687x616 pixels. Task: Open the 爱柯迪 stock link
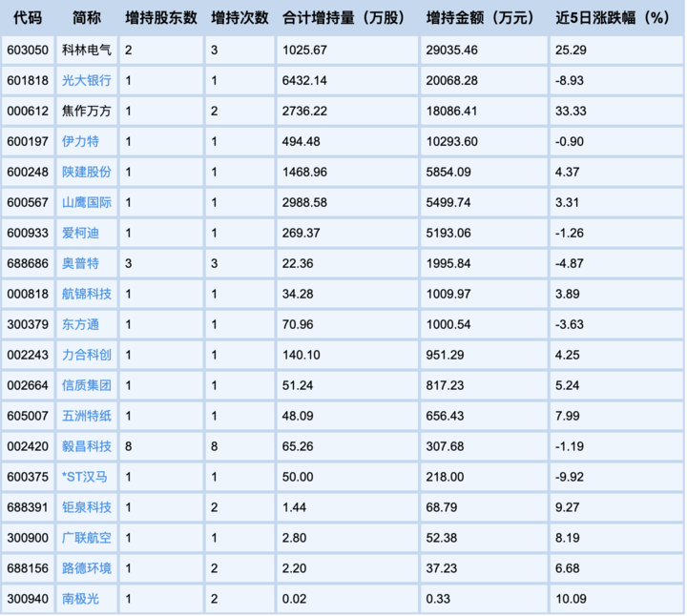80,233
